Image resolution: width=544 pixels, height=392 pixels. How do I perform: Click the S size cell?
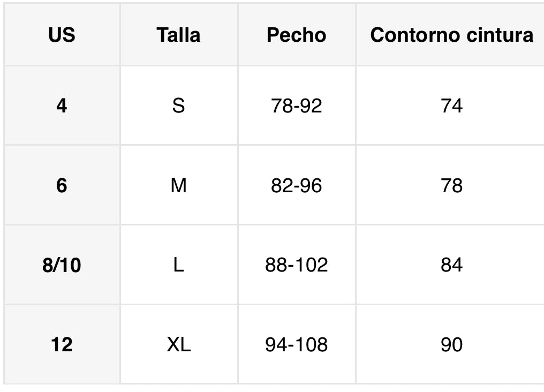178,105
